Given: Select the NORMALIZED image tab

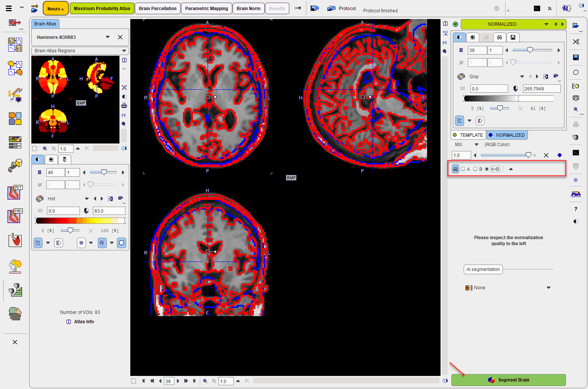Looking at the screenshot, I should [507, 135].
